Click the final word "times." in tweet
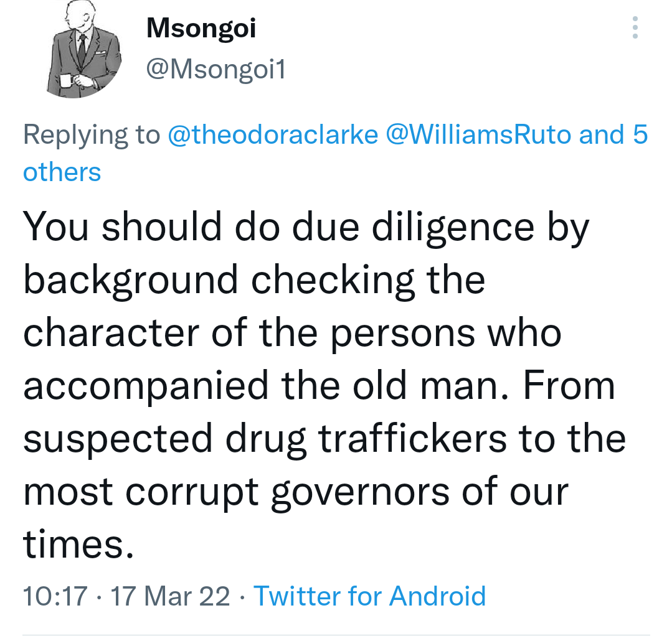 [78, 543]
